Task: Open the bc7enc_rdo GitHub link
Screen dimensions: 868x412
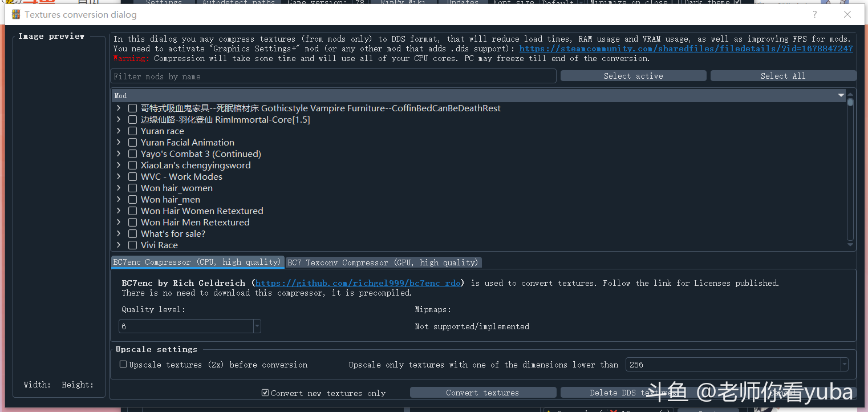Action: (x=359, y=283)
